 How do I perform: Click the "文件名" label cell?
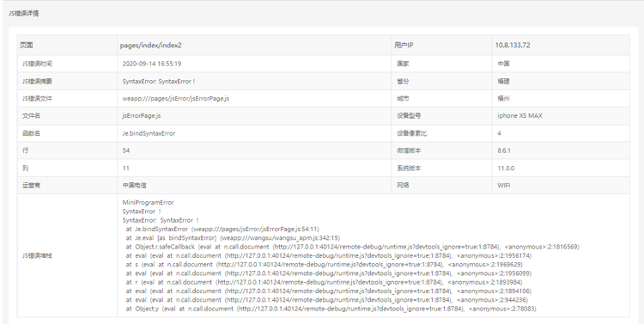pyautogui.click(x=67, y=116)
